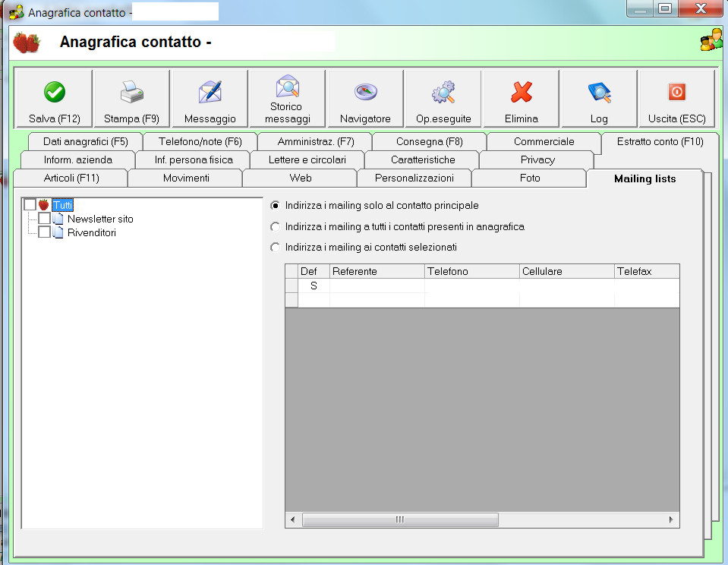Switch to Inform. azienda tab
This screenshot has height=565, width=728.
(x=78, y=159)
